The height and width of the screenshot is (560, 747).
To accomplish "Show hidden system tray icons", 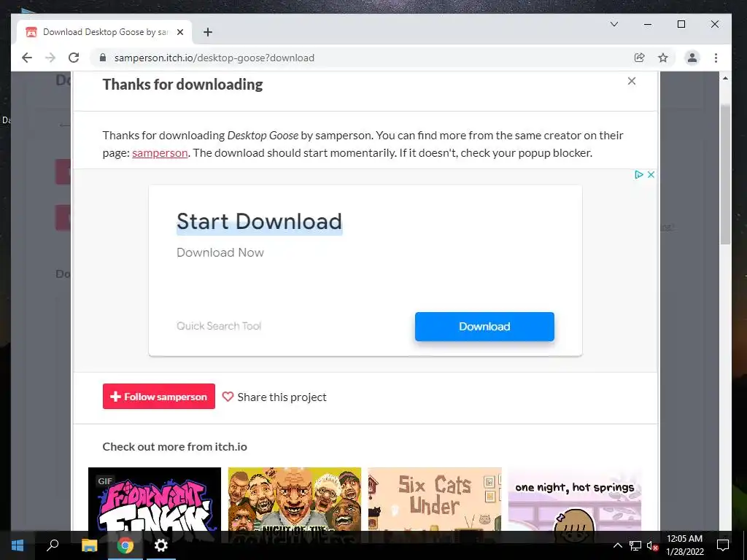I will coord(617,545).
